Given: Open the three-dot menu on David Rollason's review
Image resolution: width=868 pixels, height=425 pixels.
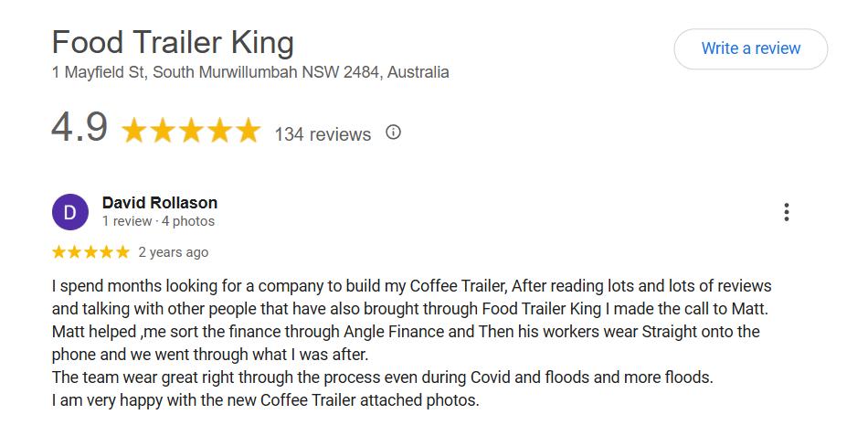Looking at the screenshot, I should pos(786,212).
